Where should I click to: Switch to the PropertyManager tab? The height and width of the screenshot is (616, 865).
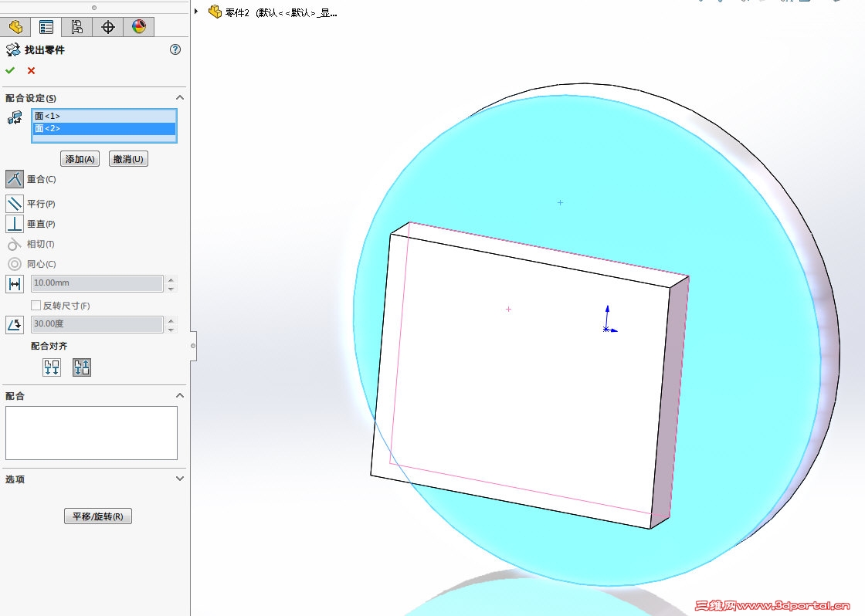tap(46, 26)
